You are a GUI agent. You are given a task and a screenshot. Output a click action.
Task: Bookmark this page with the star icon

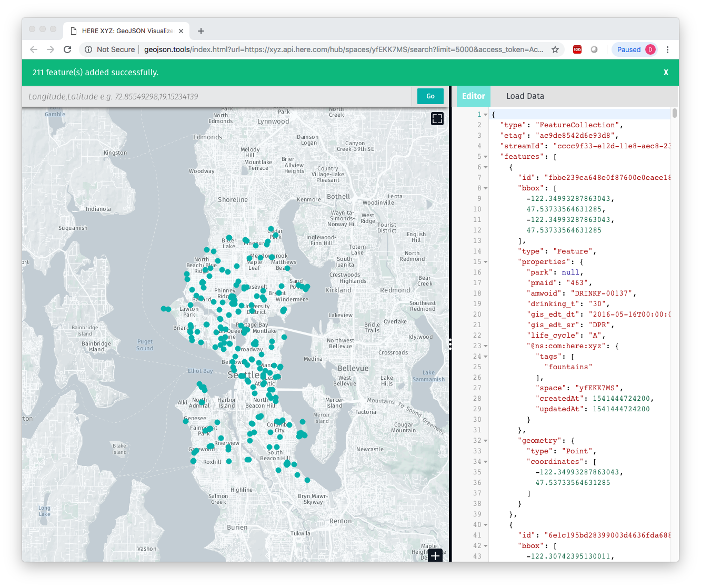555,49
